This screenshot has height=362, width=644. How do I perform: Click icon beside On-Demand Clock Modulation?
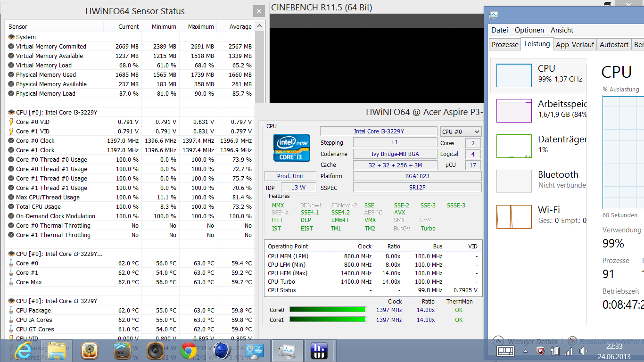pos(11,216)
